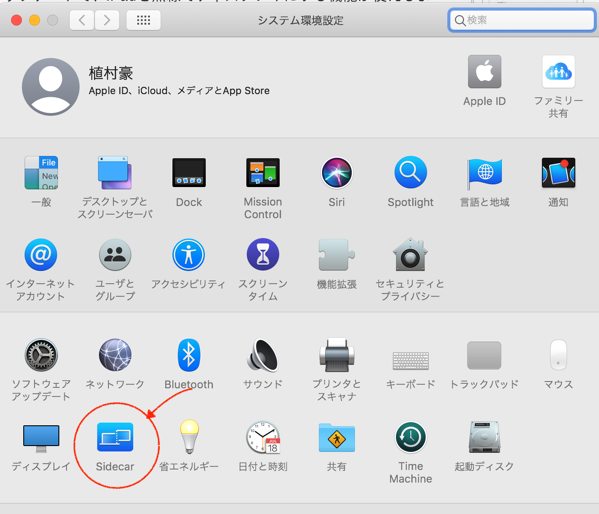Open 言語と地域 preferences

click(x=484, y=173)
